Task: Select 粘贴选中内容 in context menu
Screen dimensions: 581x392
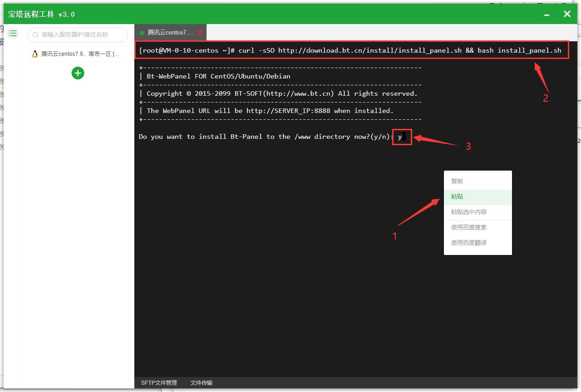Action: pyautogui.click(x=468, y=212)
